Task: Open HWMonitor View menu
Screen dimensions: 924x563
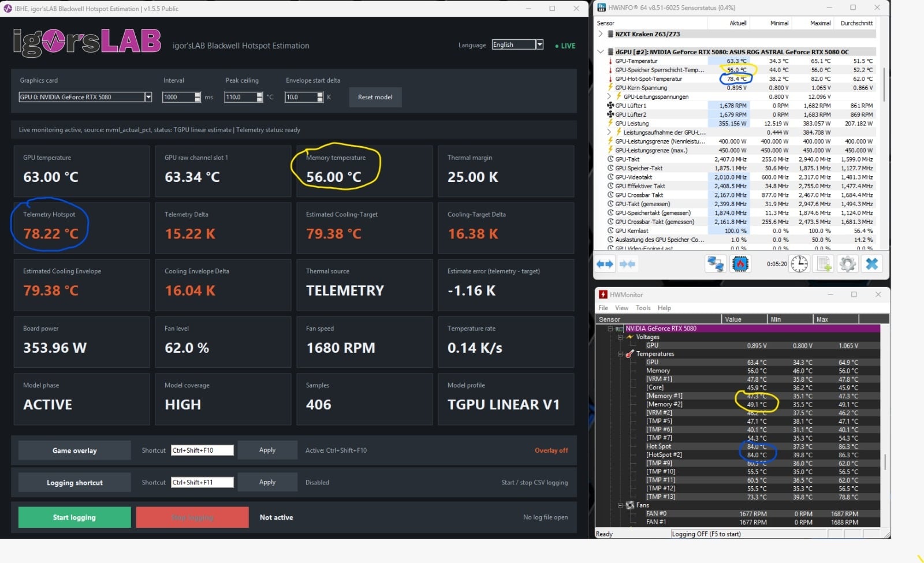Action: click(621, 308)
